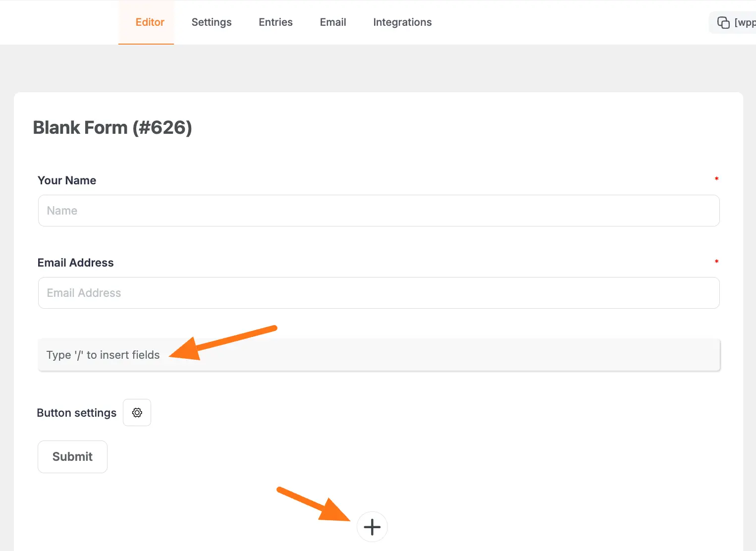Click the required asterisk beside Email Address
The image size is (756, 551).
click(x=716, y=261)
